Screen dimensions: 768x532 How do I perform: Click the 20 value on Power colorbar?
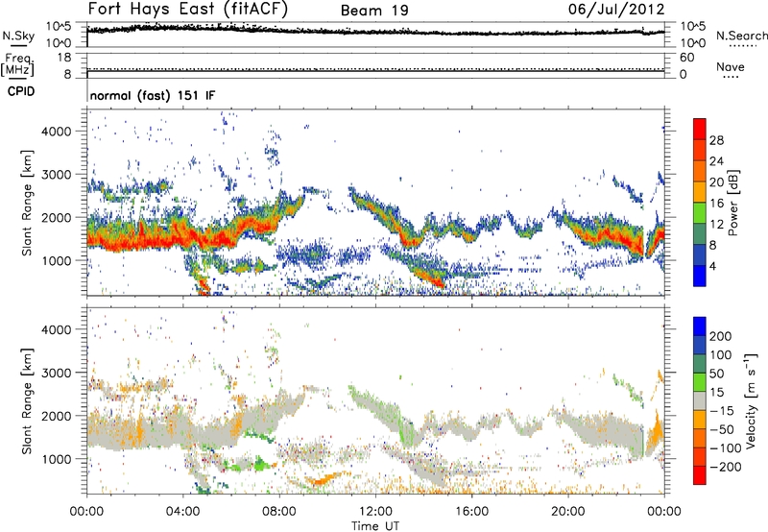(716, 182)
